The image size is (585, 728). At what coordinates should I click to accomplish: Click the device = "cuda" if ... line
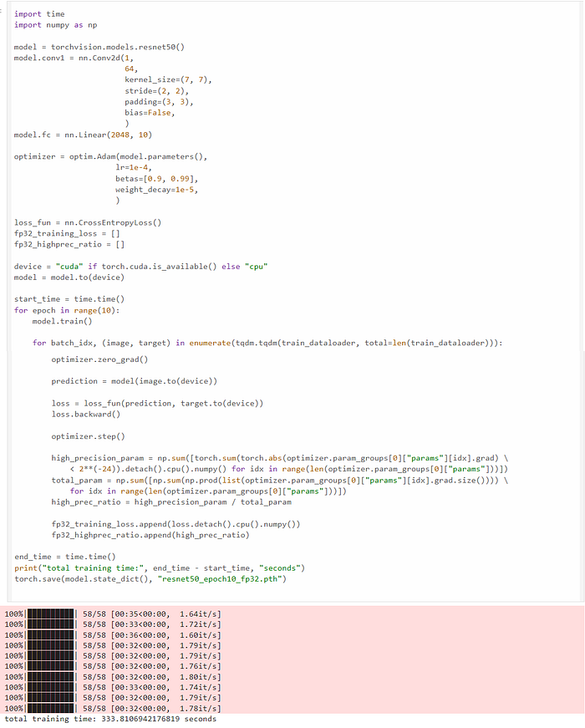(140, 267)
